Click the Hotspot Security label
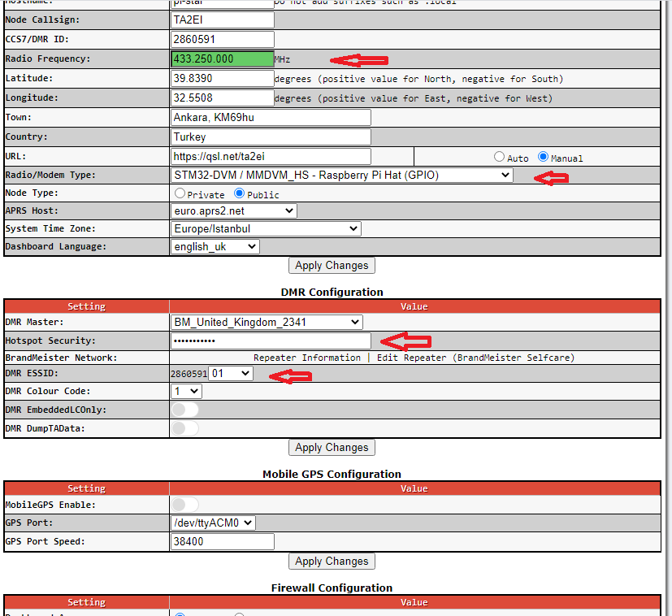Screen dimensions: 672x616 50,341
